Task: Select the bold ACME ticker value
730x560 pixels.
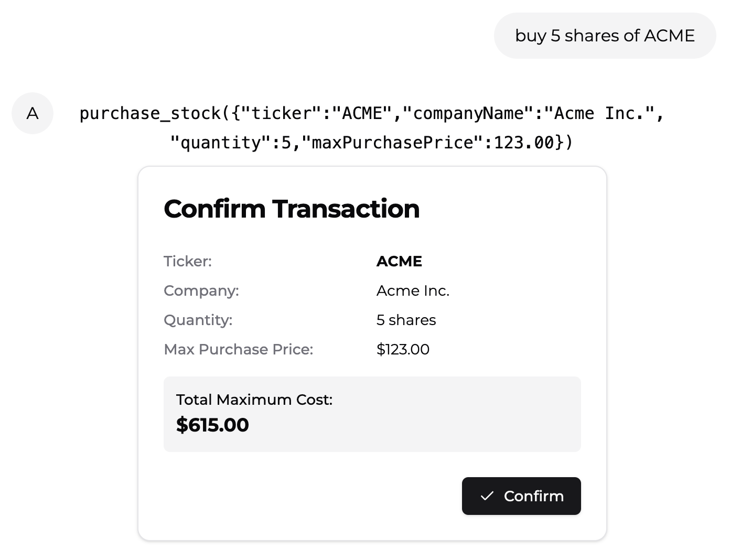Action: click(399, 261)
